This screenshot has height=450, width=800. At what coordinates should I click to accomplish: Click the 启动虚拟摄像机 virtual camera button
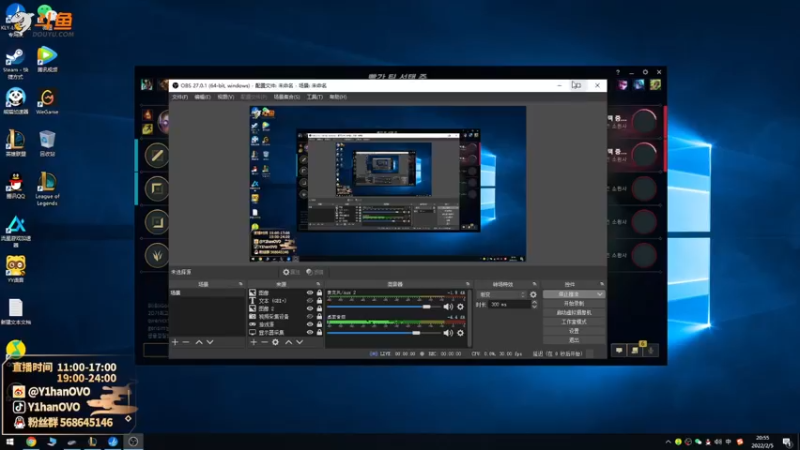(x=574, y=313)
